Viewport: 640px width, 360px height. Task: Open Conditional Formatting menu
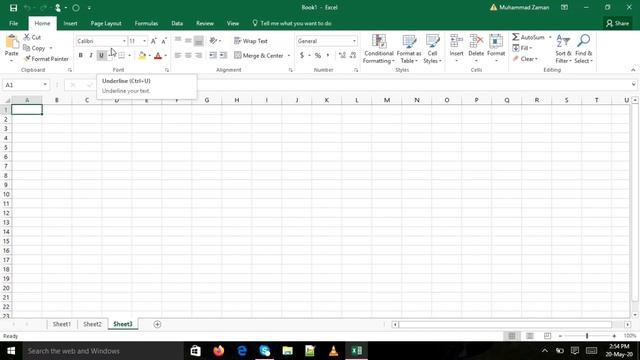(x=379, y=49)
